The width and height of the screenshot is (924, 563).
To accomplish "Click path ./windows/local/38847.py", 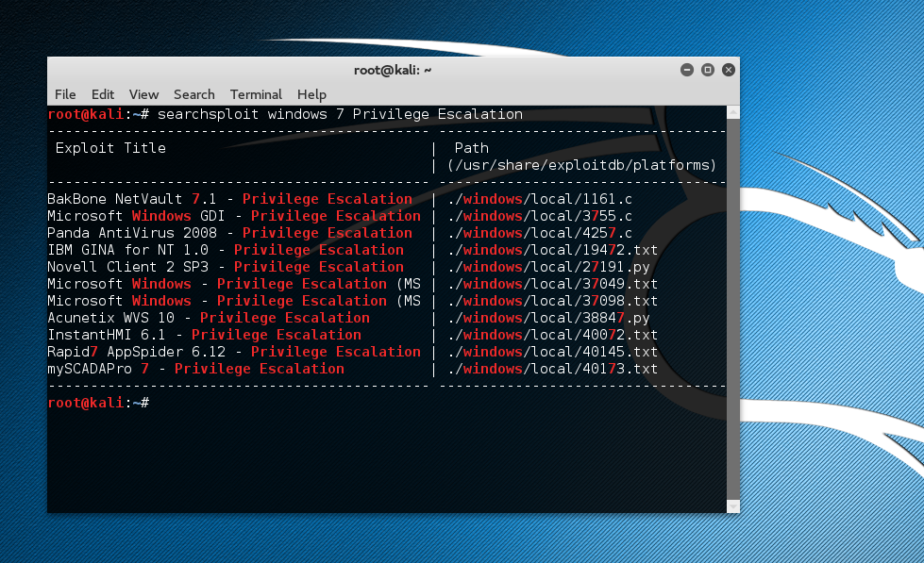I will (548, 318).
